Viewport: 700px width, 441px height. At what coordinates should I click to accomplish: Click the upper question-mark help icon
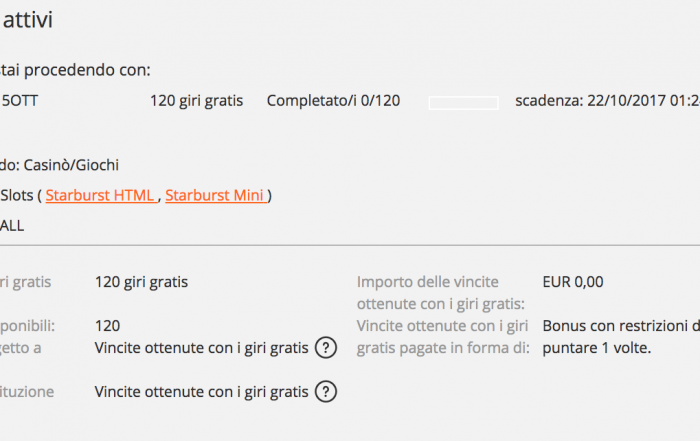[325, 348]
